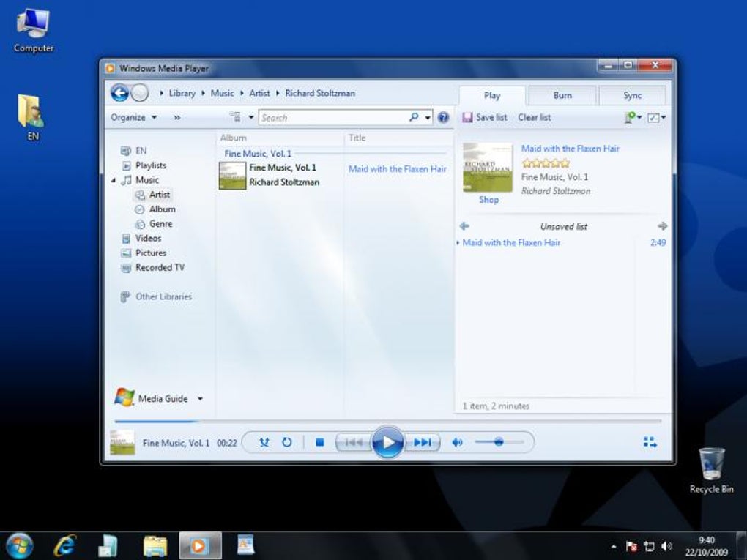This screenshot has height=560, width=747.
Task: Open the Play tab
Action: click(492, 96)
